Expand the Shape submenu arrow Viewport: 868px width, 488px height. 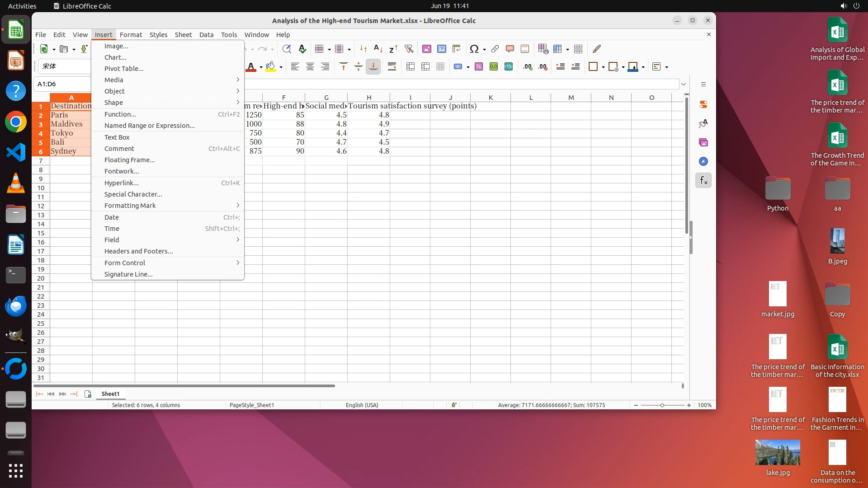[x=238, y=103]
